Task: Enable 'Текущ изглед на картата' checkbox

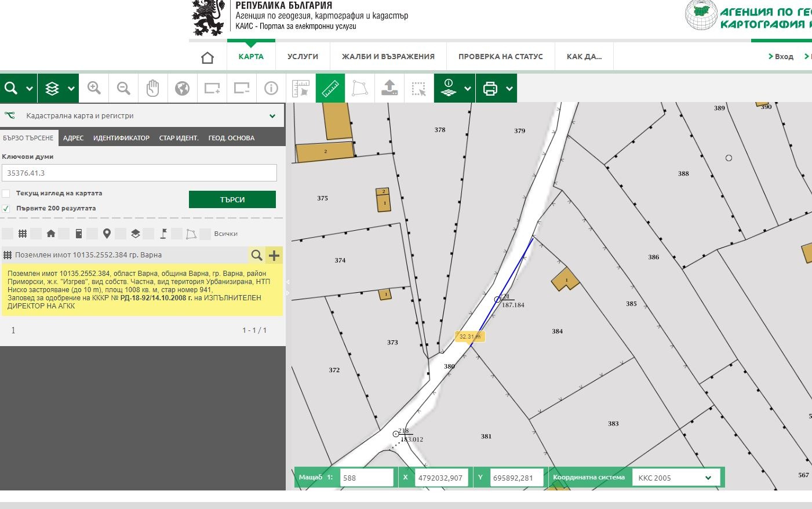Action: tap(6, 194)
